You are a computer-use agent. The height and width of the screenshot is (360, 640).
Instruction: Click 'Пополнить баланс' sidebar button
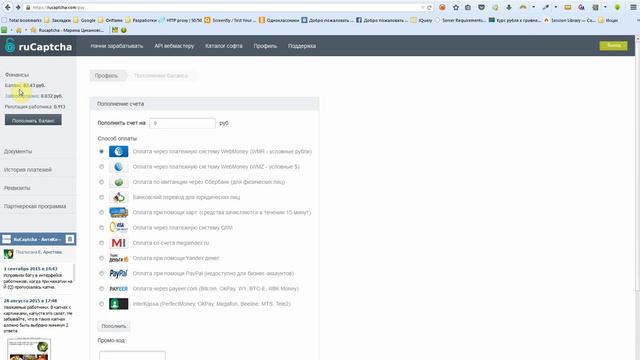(33, 120)
